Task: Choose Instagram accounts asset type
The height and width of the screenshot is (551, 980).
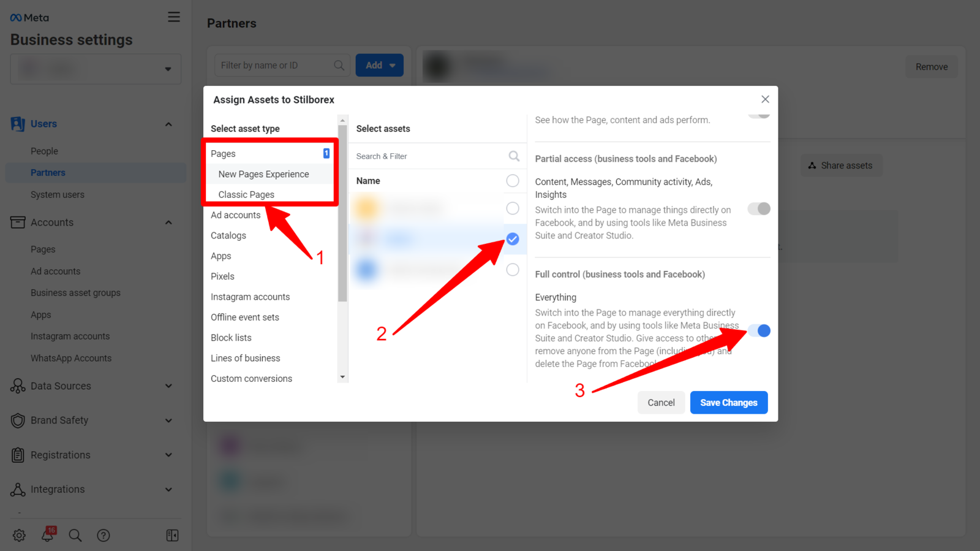Action: (250, 297)
